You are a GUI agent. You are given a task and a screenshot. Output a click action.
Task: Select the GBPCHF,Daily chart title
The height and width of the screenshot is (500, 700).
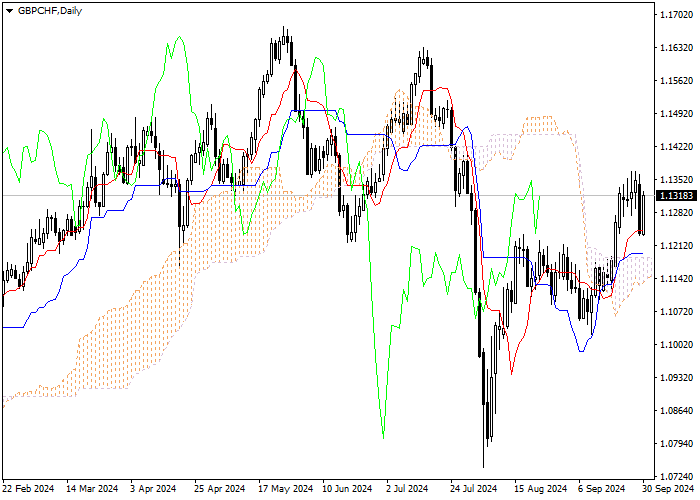point(50,11)
